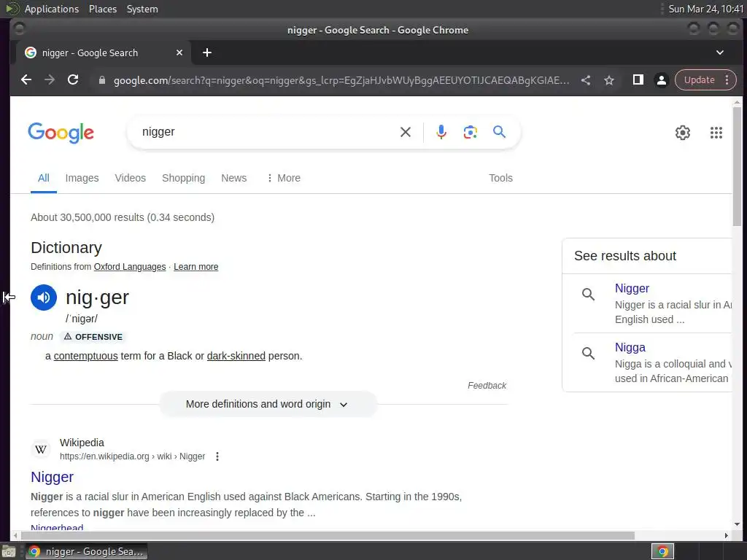747x560 pixels.
Task: Select Chrome window in bottom taskbar
Action: 87,551
